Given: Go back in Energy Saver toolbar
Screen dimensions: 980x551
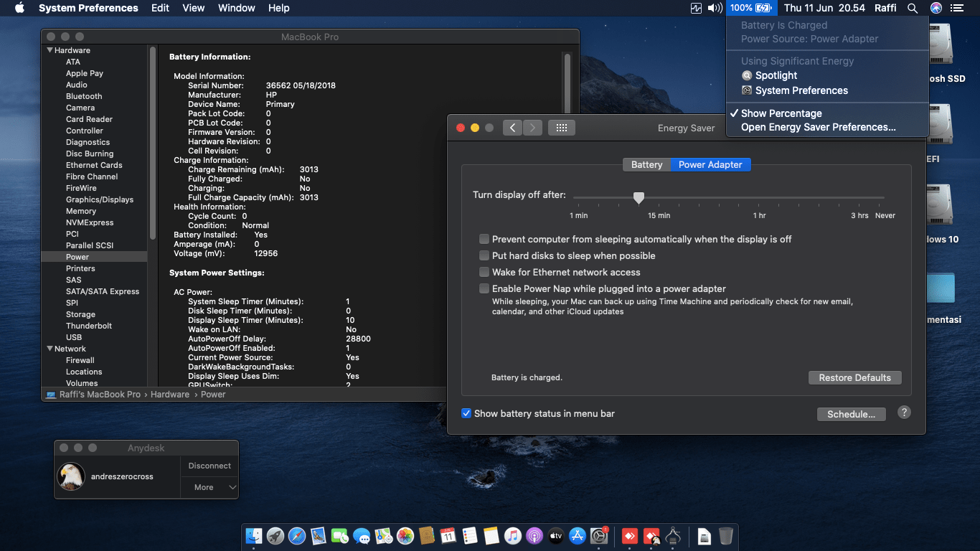Looking at the screenshot, I should pos(512,128).
